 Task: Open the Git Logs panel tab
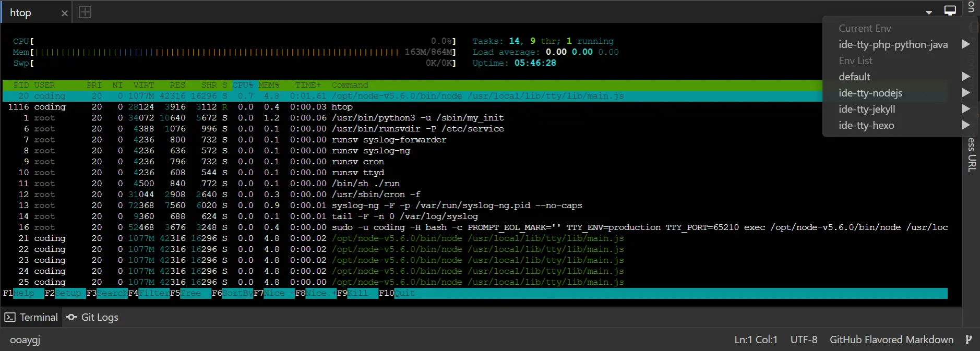(x=92, y=317)
